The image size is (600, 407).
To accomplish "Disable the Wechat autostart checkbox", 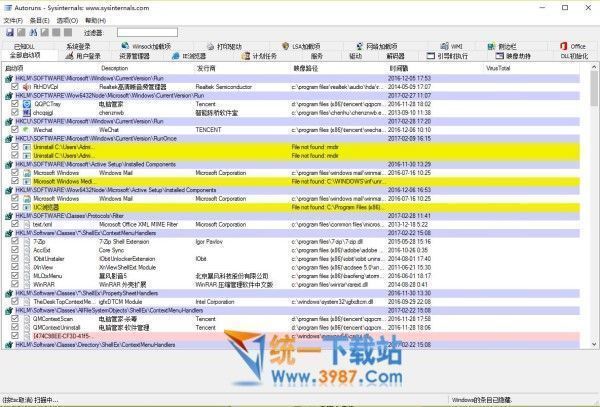I will coord(15,129).
